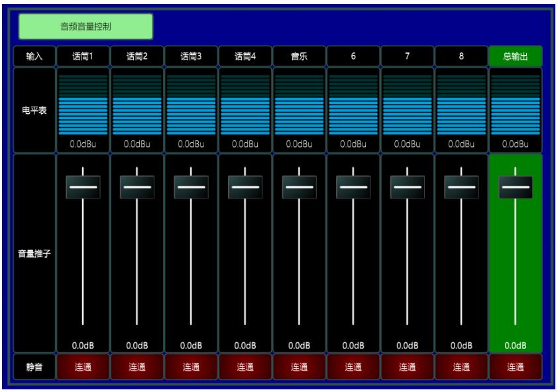This screenshot has width=558, height=392.
Task: Click the 话筒3 volume fader knob
Action: (x=191, y=187)
